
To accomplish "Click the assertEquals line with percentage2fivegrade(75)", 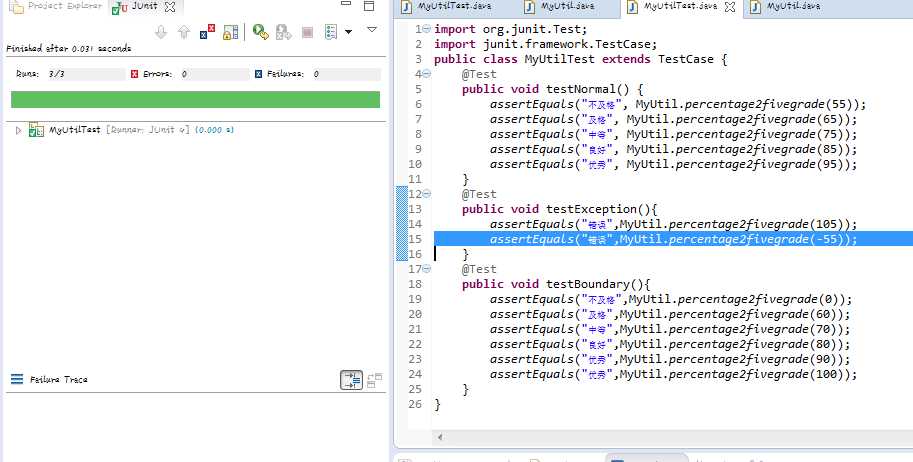I will point(674,134).
